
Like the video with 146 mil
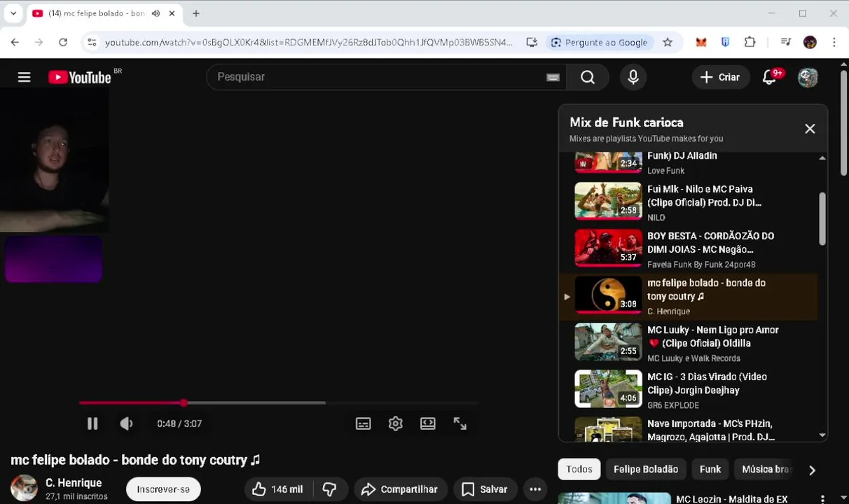277,489
